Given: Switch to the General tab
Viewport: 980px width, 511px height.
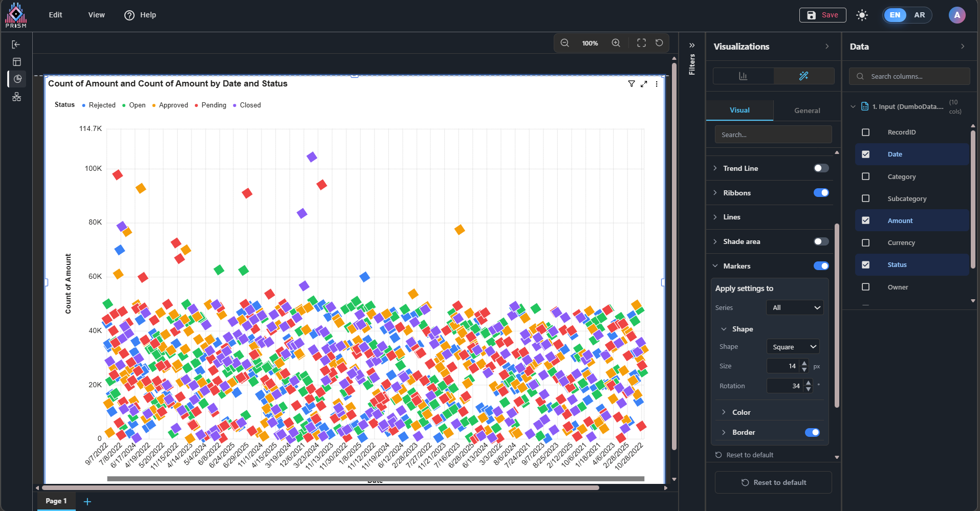Looking at the screenshot, I should coord(807,110).
